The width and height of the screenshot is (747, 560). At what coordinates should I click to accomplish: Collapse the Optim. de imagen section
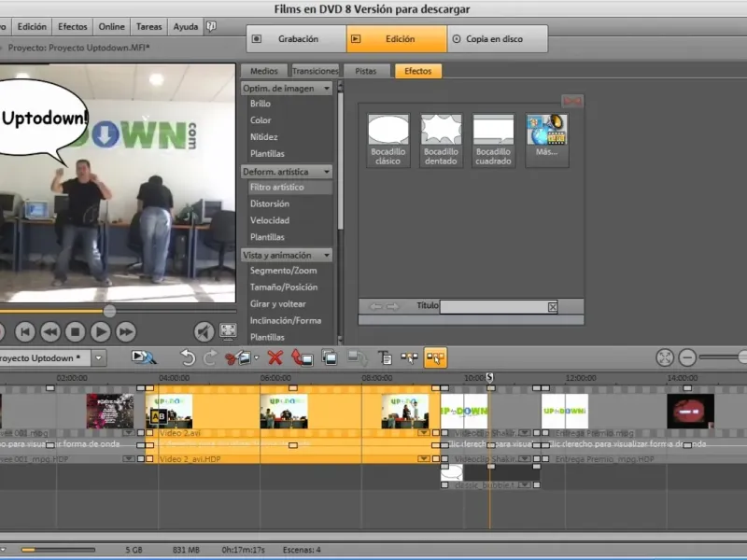coord(327,89)
